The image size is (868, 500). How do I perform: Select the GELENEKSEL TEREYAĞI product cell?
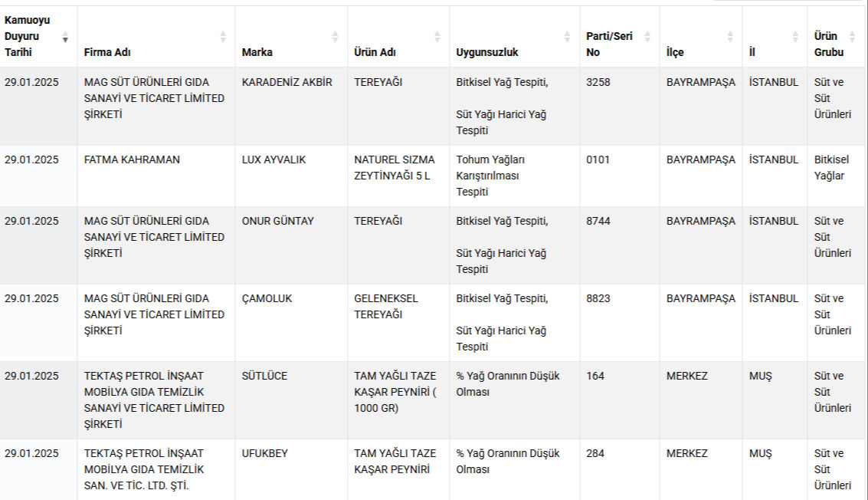(x=386, y=307)
